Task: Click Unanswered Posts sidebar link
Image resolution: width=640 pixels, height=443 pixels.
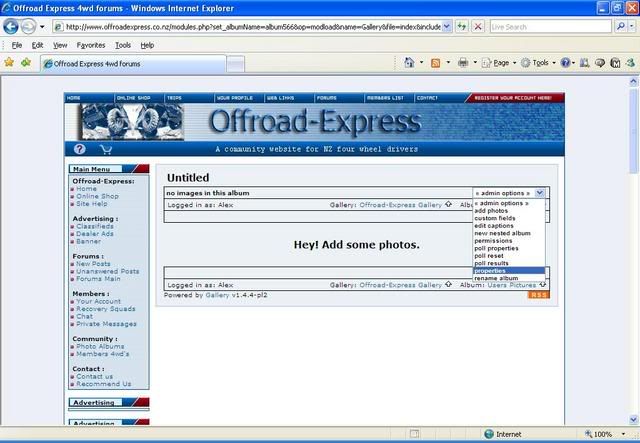Action: (x=108, y=271)
